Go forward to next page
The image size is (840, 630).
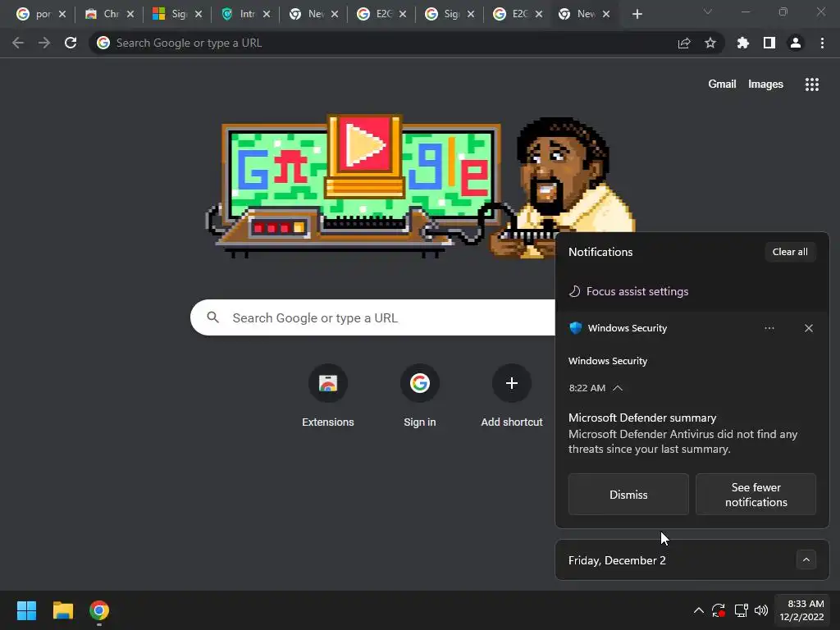point(44,43)
